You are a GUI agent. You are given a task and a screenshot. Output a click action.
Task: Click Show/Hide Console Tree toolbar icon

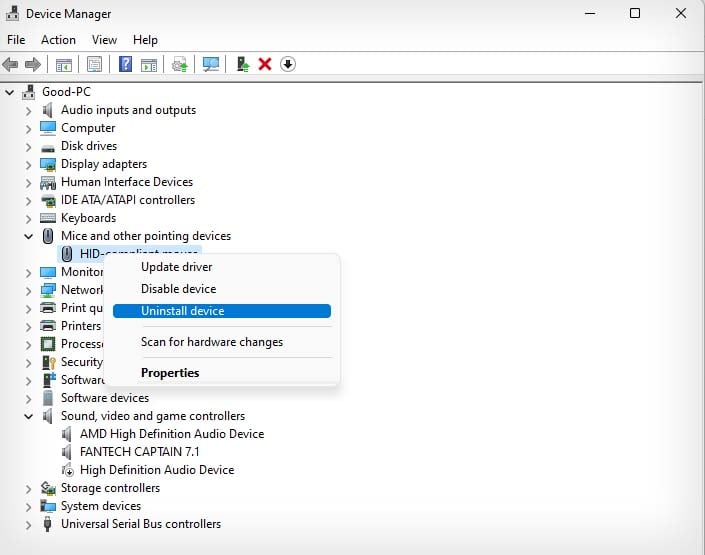coord(63,65)
